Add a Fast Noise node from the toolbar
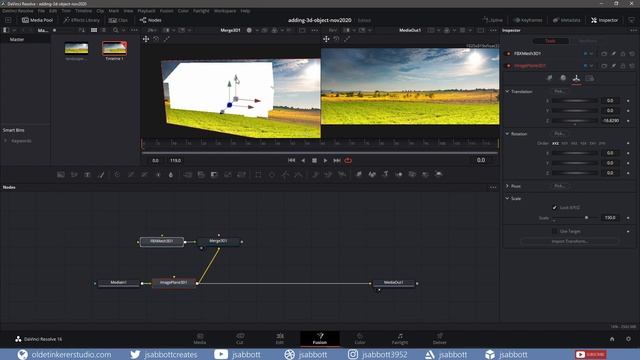Image resolution: width=640 pixels, height=360 pixels. pos(74,175)
